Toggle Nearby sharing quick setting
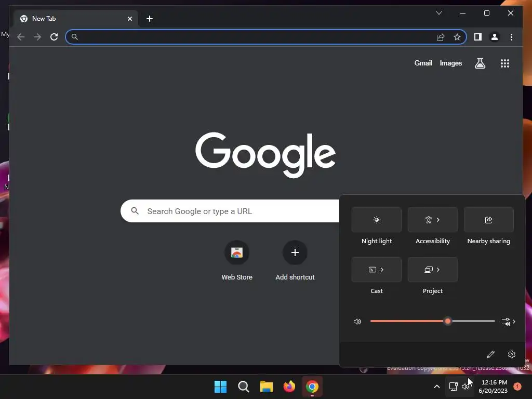532x399 pixels. 488,220
